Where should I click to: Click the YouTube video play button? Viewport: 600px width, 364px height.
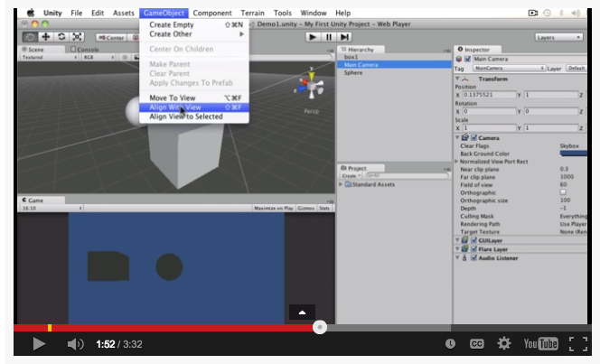(x=39, y=344)
